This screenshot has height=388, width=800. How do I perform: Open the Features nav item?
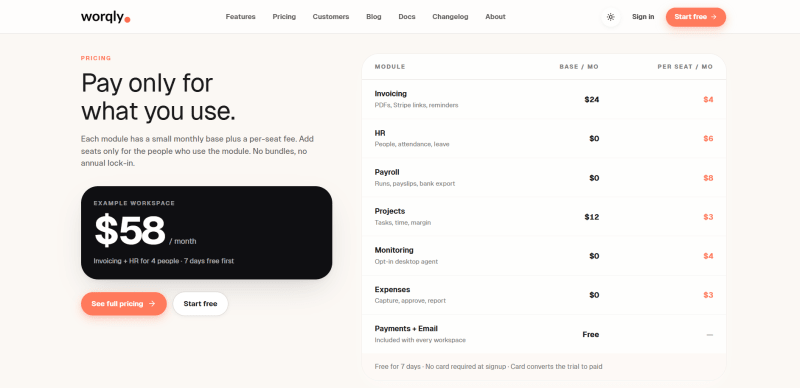pyautogui.click(x=240, y=17)
